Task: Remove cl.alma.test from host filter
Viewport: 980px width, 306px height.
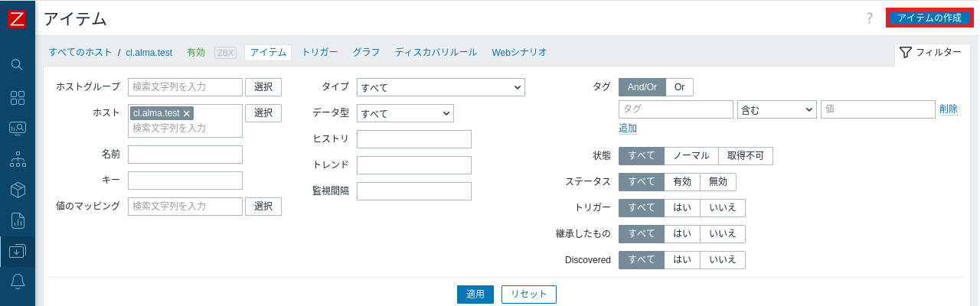Action: [187, 113]
